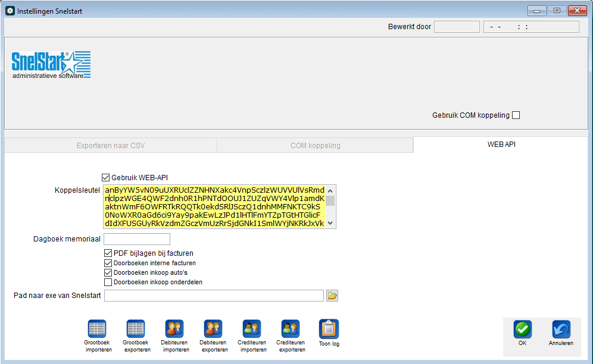The width and height of the screenshot is (593, 364).
Task: Click the Pad naar exe van Snelstart field
Action: [x=214, y=296]
